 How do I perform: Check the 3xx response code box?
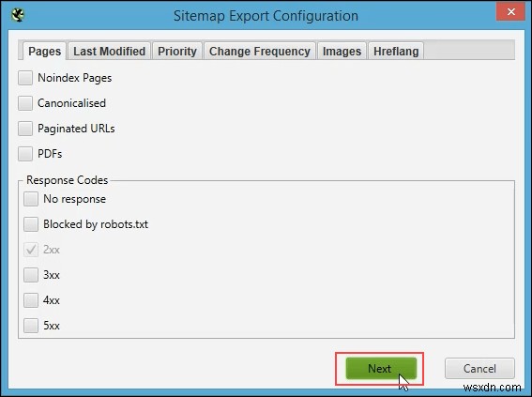(x=31, y=275)
